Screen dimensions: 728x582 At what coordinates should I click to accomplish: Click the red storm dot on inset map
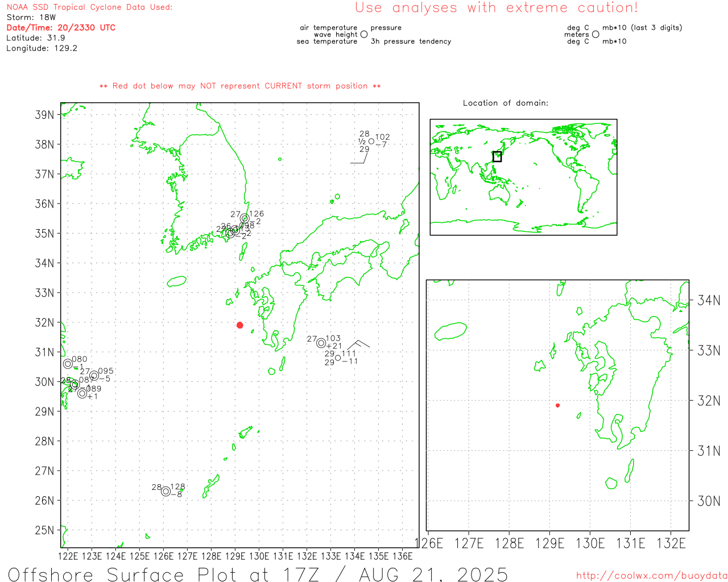(557, 405)
